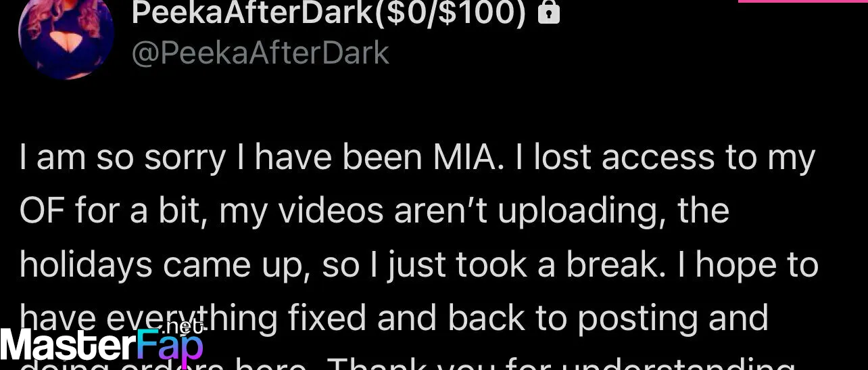Click the '($0/$100)' goal text in the name
The image size is (868, 370).
pyautogui.click(x=450, y=14)
